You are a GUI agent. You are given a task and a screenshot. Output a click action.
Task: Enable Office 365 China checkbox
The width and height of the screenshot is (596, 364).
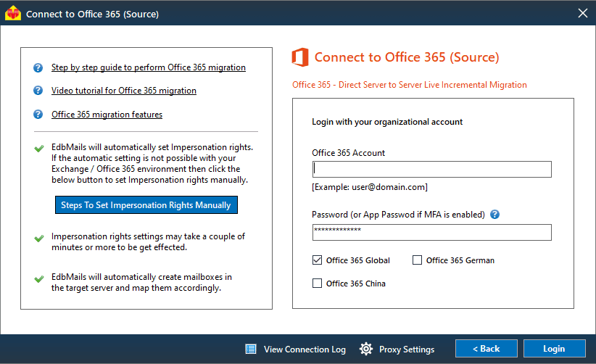[317, 284]
